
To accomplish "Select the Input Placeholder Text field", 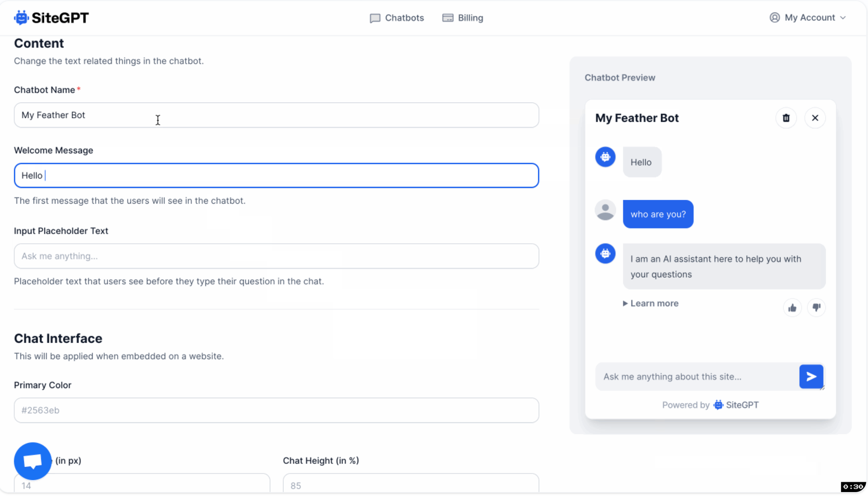I will [x=276, y=256].
